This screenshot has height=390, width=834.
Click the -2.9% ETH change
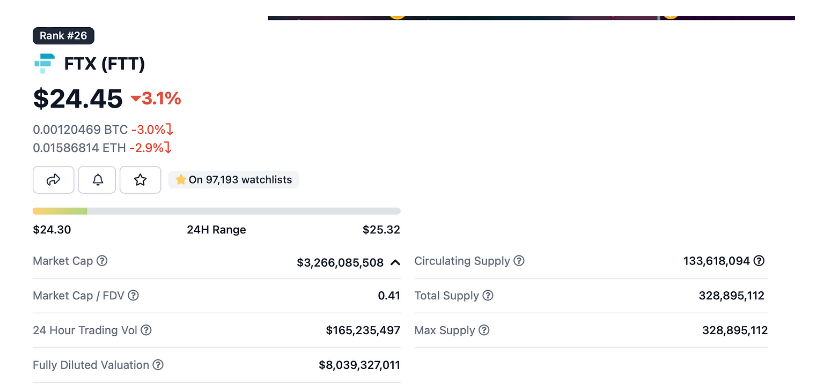(x=150, y=148)
